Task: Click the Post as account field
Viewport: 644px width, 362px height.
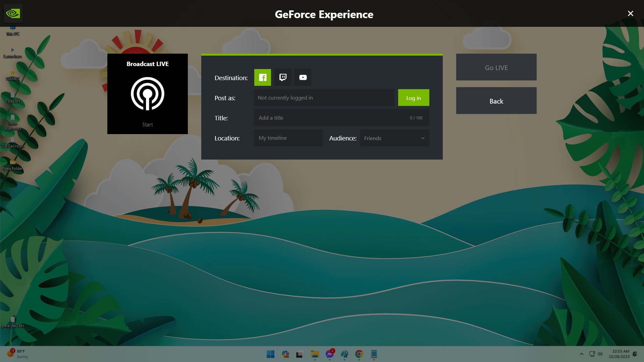Action: click(x=324, y=98)
